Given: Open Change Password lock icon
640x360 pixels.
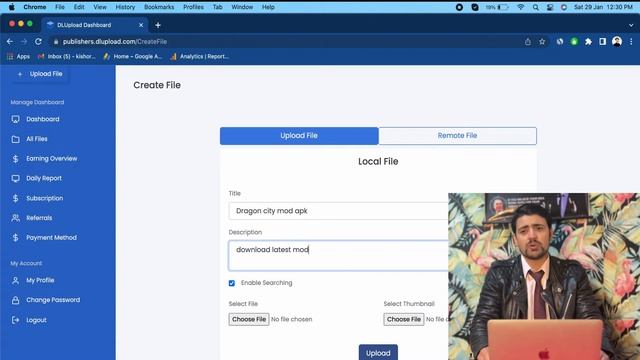Looking at the screenshot, I should click(x=16, y=300).
